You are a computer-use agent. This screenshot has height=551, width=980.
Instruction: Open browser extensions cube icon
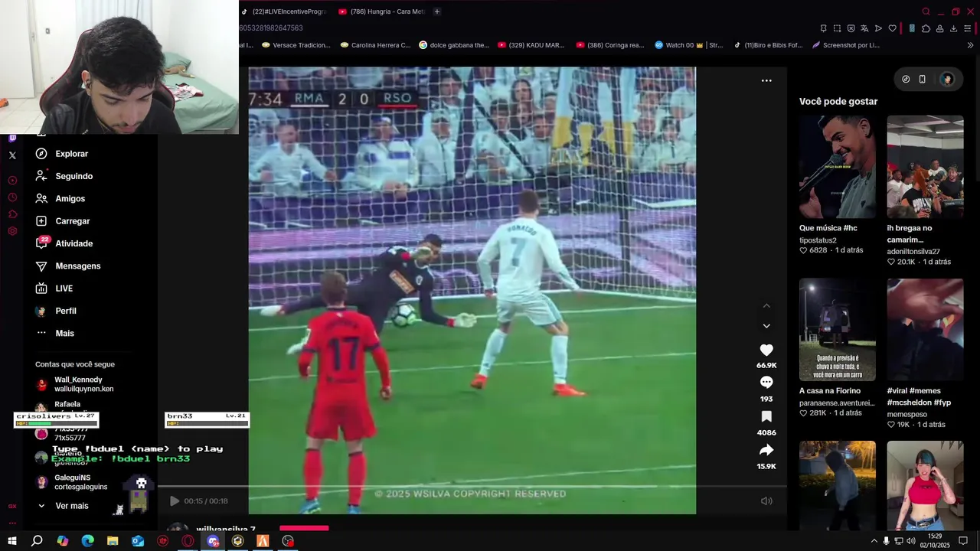pyautogui.click(x=926, y=28)
